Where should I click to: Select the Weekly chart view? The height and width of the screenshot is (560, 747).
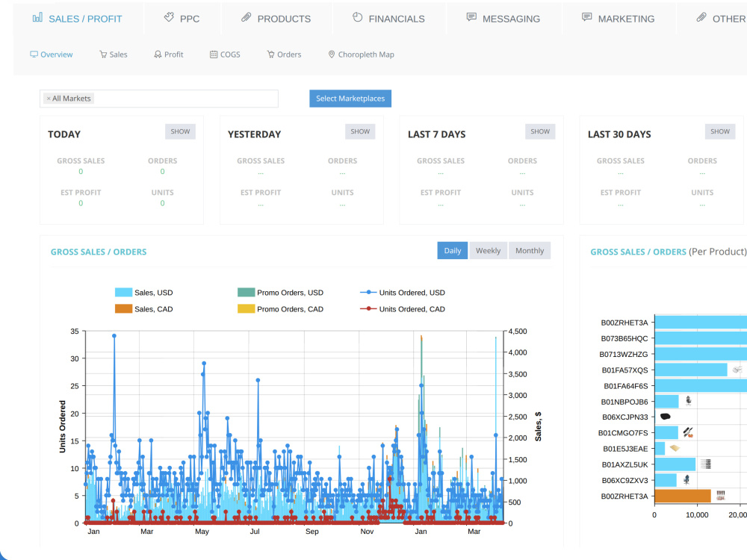489,250
